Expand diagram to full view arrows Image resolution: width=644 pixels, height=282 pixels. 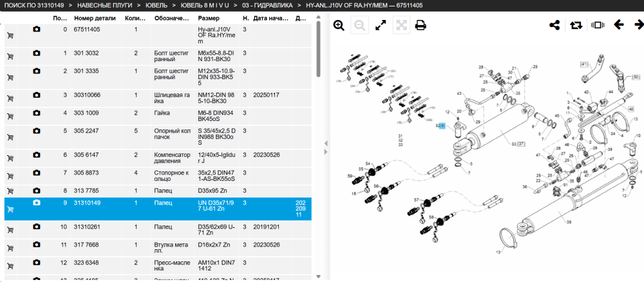pos(381,26)
